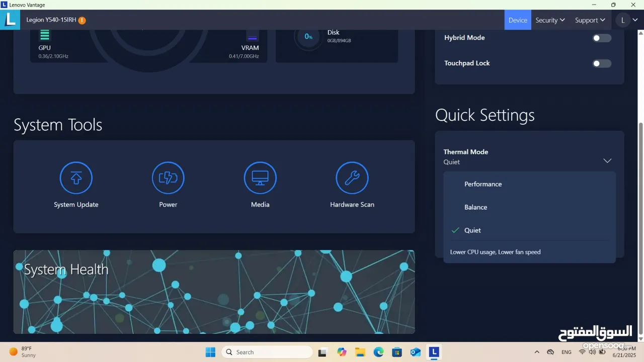The height and width of the screenshot is (362, 644).
Task: Click the volume speaker tray icon
Action: click(592, 352)
